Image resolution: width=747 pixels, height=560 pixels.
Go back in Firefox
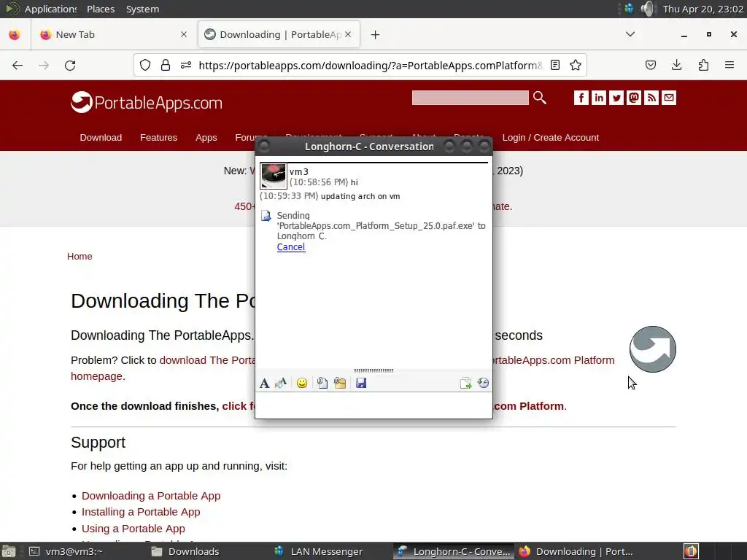(x=18, y=66)
